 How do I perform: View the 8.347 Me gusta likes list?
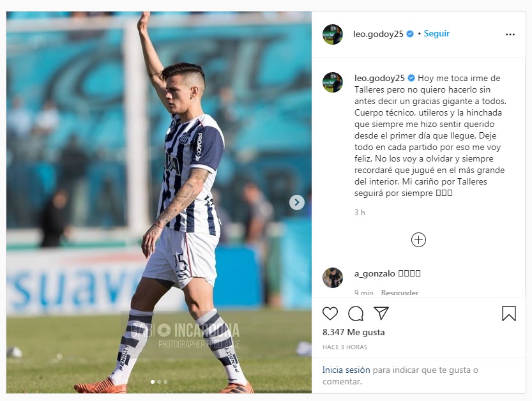tap(354, 332)
